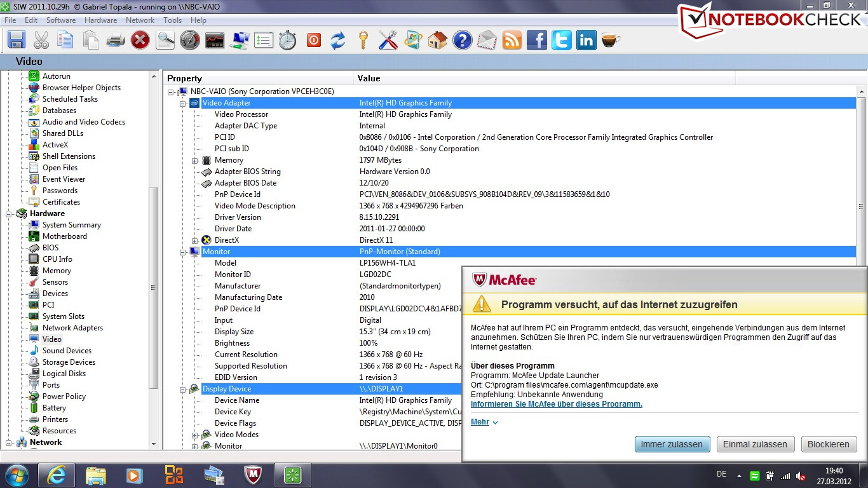Open the Windows Start button
Viewport: 868px width, 488px height.
[17, 475]
